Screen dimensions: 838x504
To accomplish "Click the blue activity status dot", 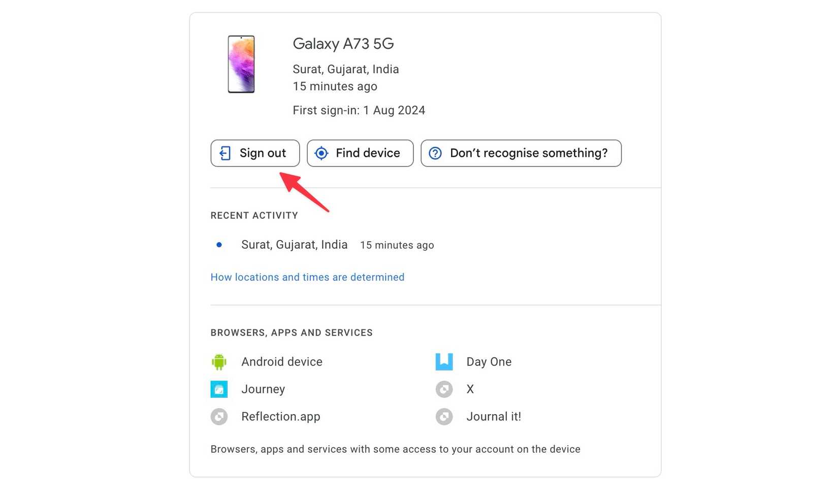I will pyautogui.click(x=219, y=245).
